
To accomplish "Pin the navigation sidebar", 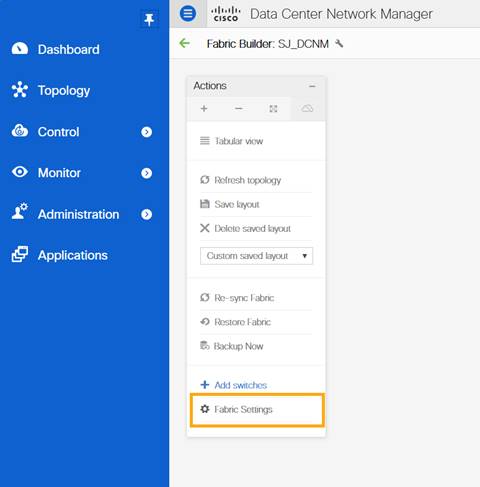I will tap(149, 20).
